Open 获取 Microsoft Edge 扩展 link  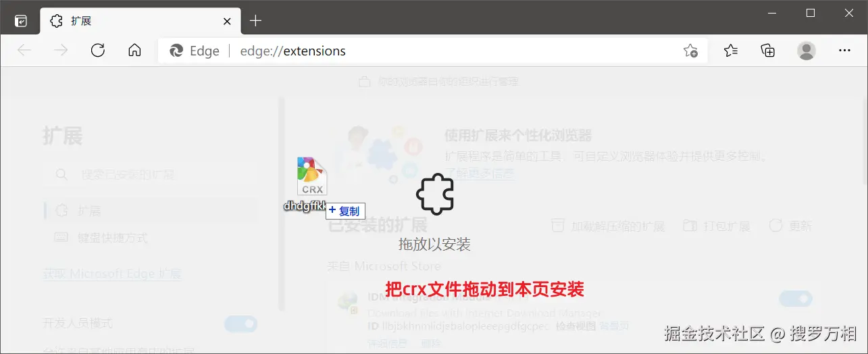112,274
